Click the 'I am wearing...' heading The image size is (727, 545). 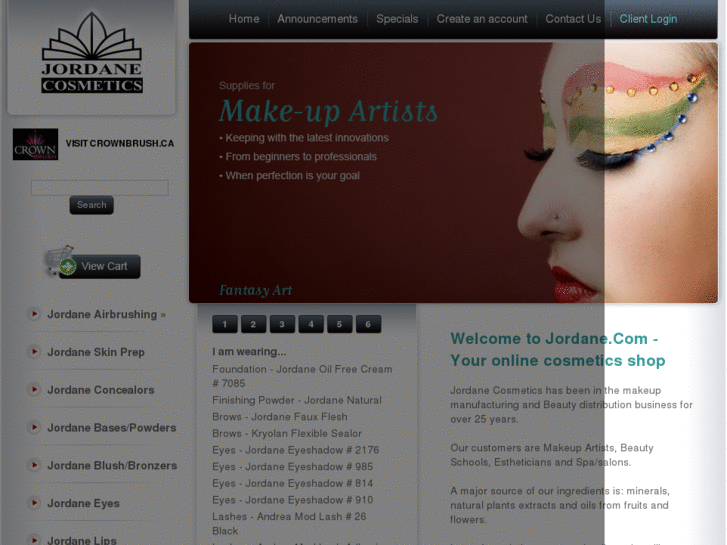pos(249,352)
